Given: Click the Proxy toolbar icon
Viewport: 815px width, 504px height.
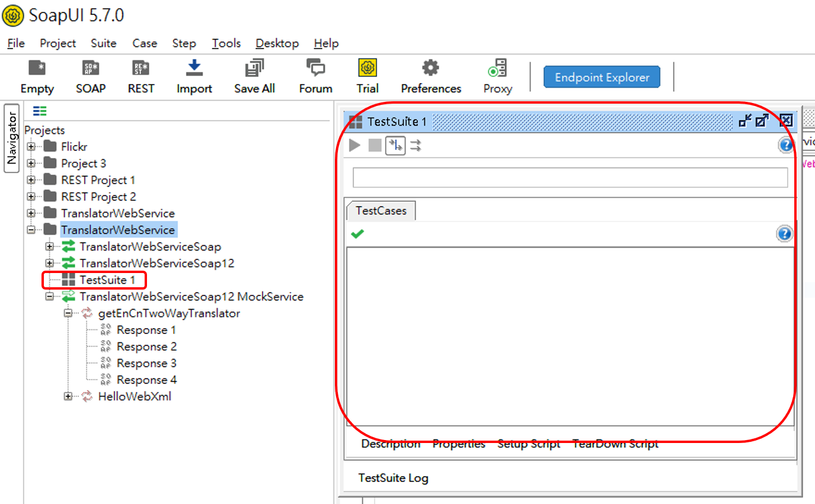Looking at the screenshot, I should point(497,69).
